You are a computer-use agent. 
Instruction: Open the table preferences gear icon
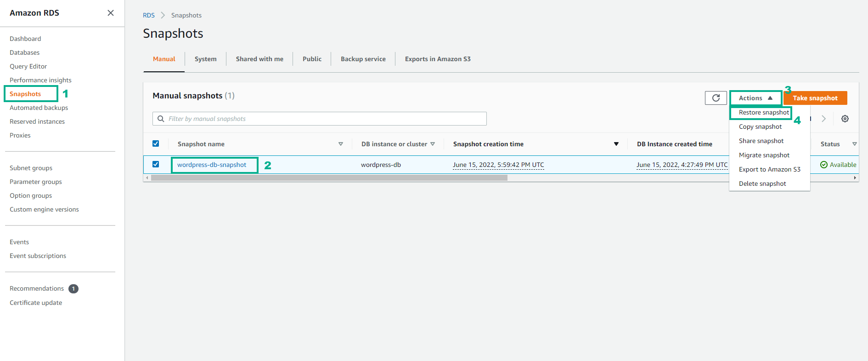(845, 119)
